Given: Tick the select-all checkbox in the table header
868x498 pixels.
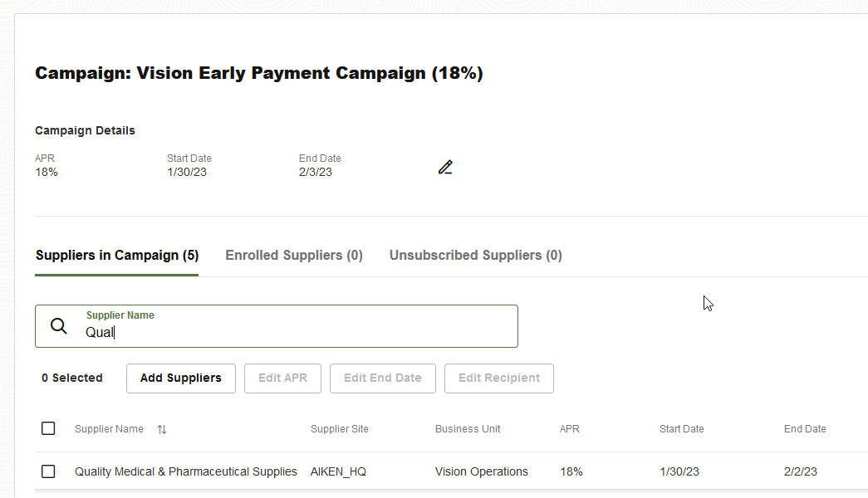Looking at the screenshot, I should (x=48, y=428).
